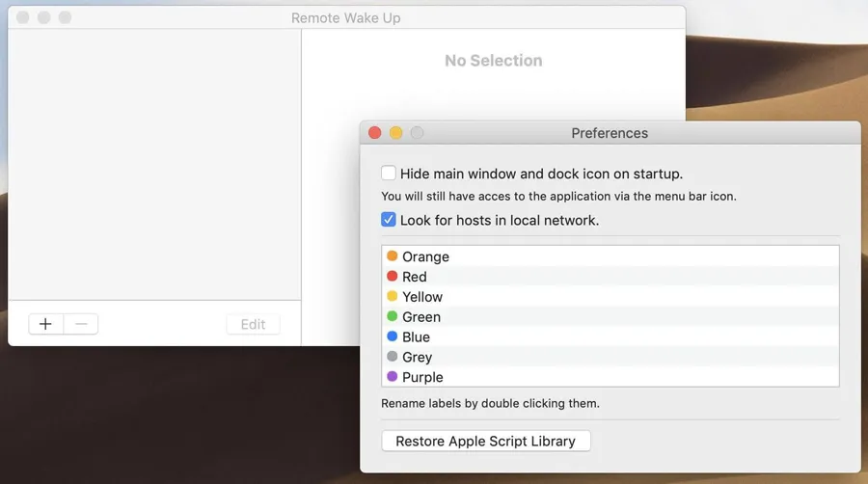This screenshot has height=484, width=868.
Task: Minimize the Preferences window with the yellow button
Action: point(395,133)
